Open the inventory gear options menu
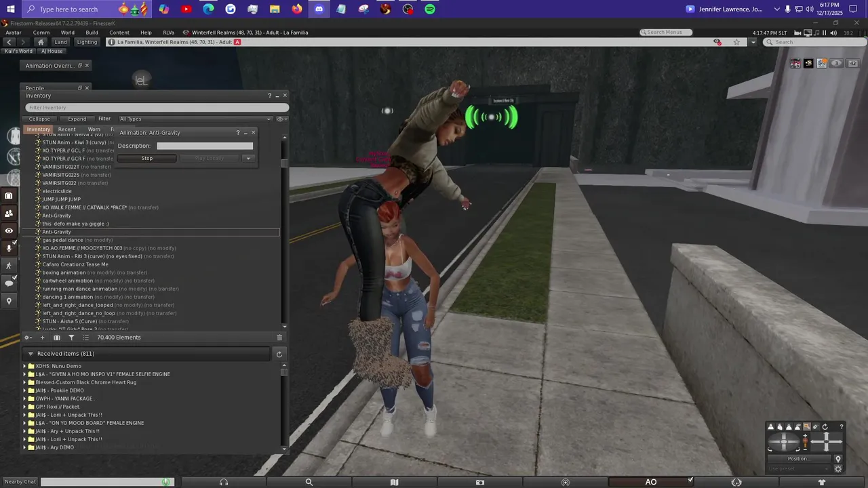Screen dimensions: 868x488 tap(28, 338)
